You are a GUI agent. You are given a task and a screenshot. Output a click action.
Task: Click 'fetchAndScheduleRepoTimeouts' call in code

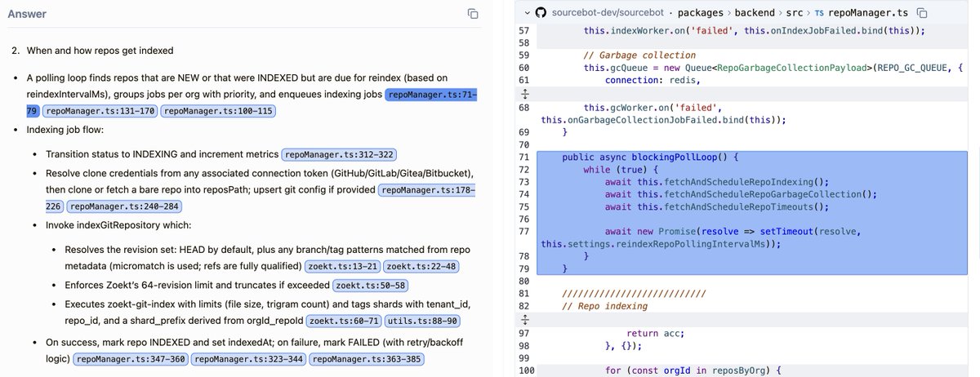click(x=739, y=206)
